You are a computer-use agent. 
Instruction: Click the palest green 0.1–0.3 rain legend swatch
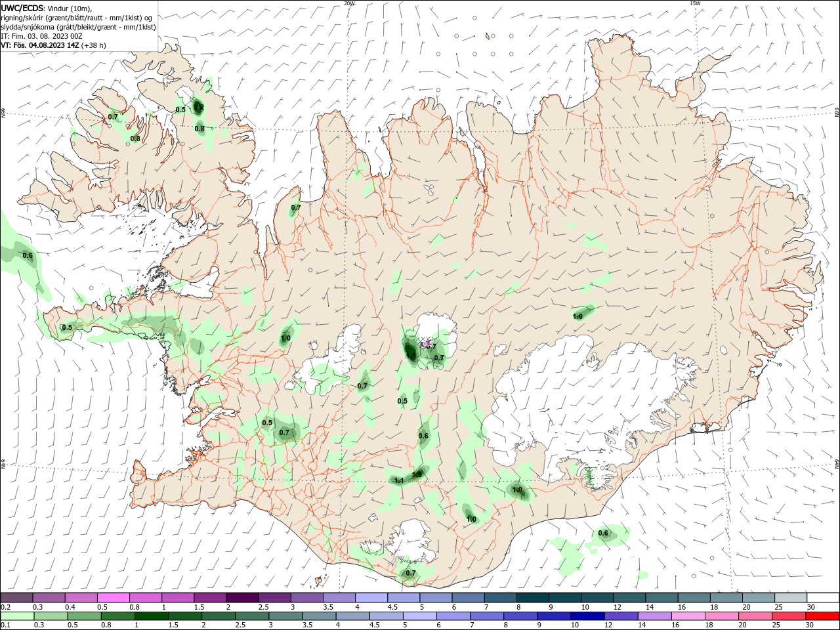17,616
